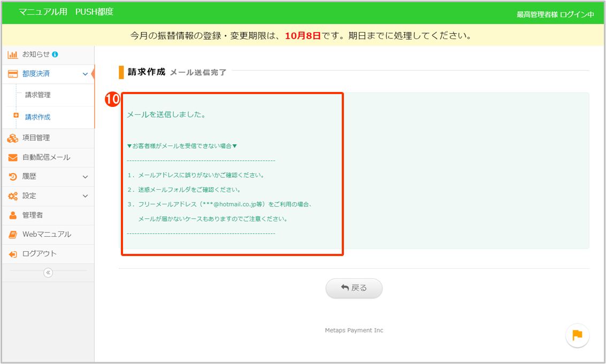
Task: Click the yellow flag floating button
Action: click(x=577, y=336)
